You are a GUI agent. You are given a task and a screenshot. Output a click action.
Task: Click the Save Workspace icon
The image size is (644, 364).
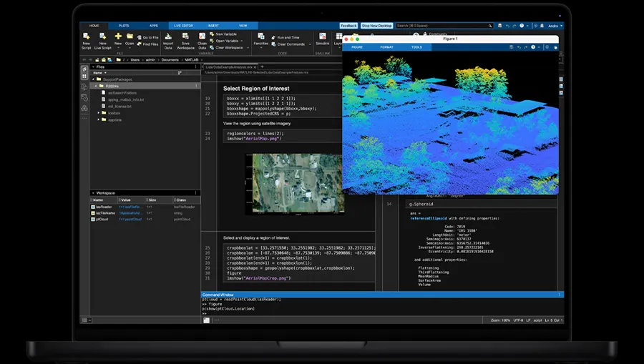tap(185, 36)
